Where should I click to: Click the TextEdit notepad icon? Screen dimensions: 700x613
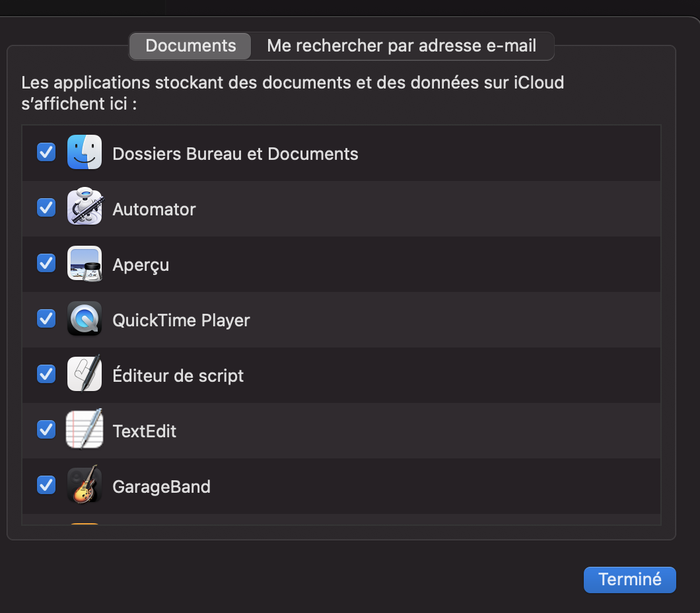tap(85, 430)
